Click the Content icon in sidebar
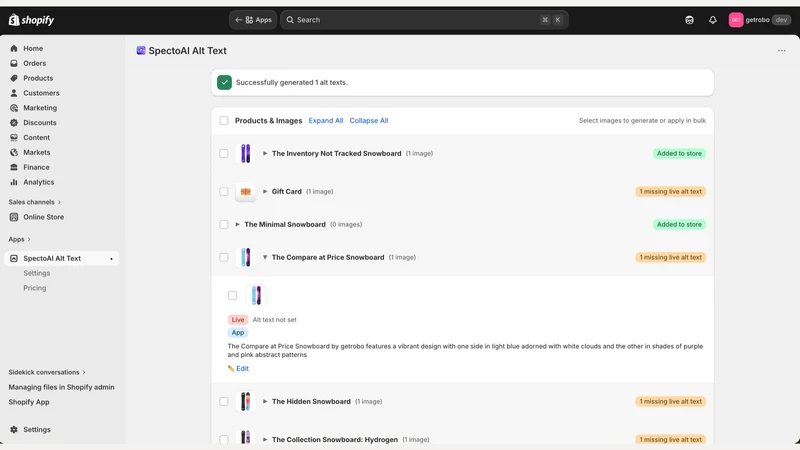This screenshot has height=450, width=800. tap(14, 137)
